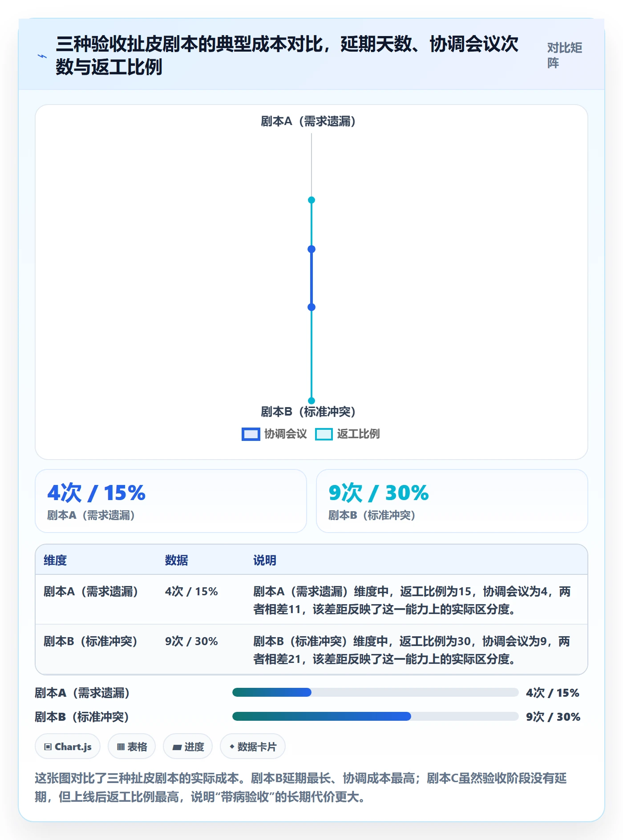Click the 剧本A progress row label
Screen dimensions: 623x840
tap(82, 693)
